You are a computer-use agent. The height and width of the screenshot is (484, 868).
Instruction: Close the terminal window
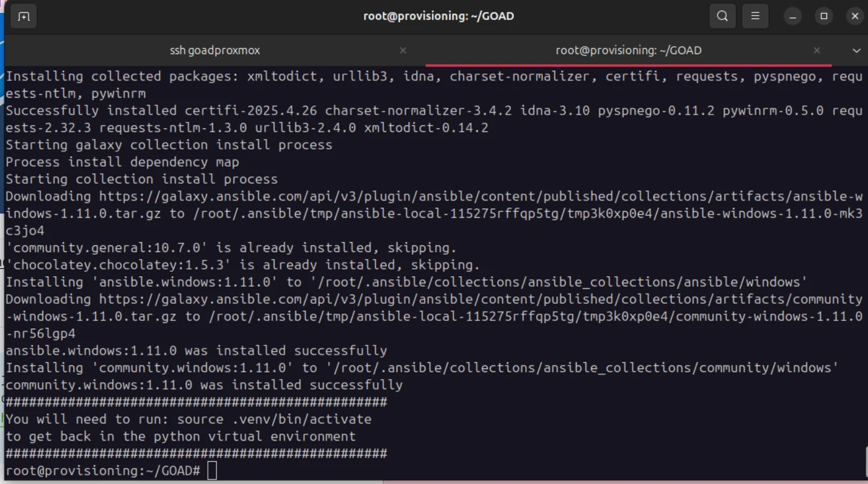[x=855, y=16]
